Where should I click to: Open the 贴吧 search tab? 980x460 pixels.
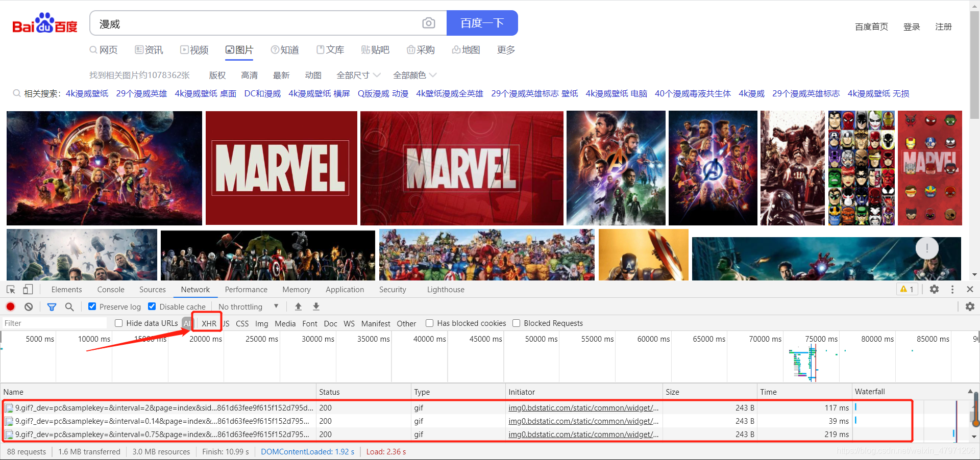(375, 50)
